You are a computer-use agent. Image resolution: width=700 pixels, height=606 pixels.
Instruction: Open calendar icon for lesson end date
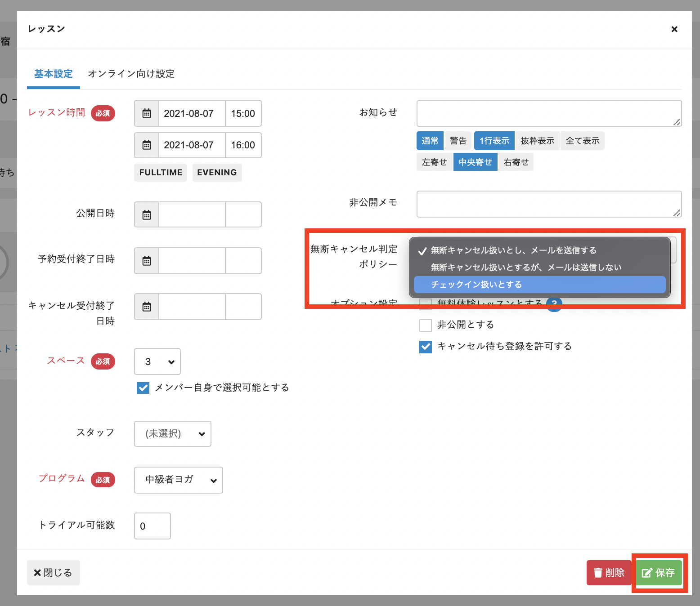pos(147,145)
